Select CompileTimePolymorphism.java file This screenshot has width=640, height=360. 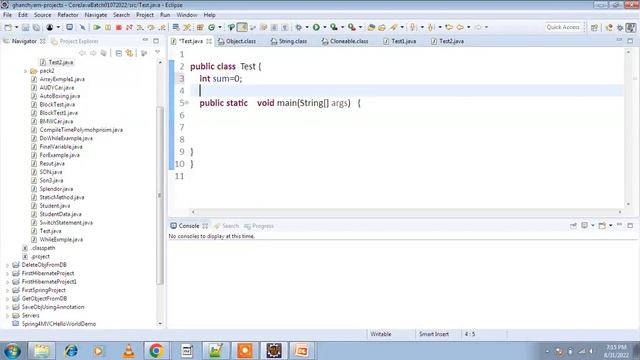81,130
